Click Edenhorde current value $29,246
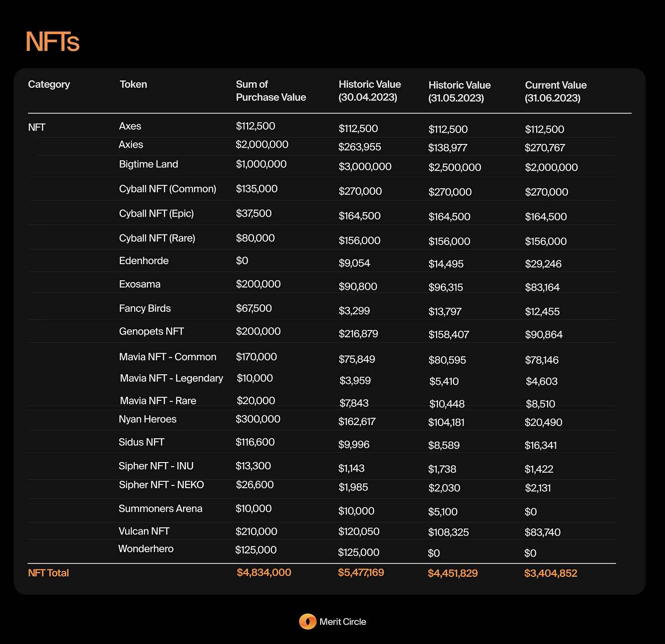Viewport: 665px width, 644px height. click(x=543, y=264)
